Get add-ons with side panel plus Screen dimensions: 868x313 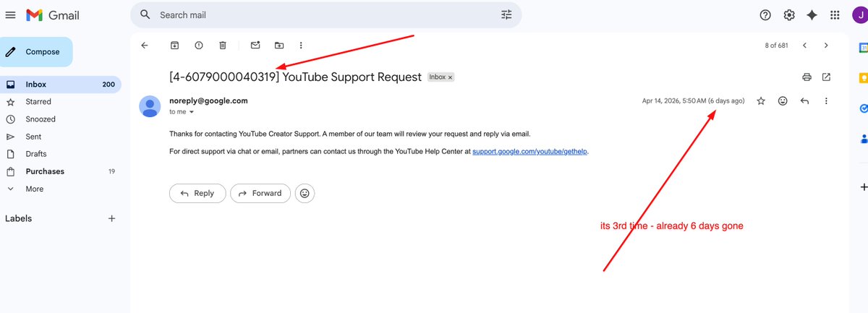[x=863, y=187]
